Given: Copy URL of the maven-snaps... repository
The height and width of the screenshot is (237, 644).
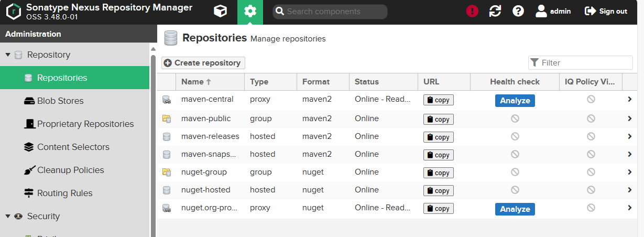Looking at the screenshot, I should pos(439,155).
